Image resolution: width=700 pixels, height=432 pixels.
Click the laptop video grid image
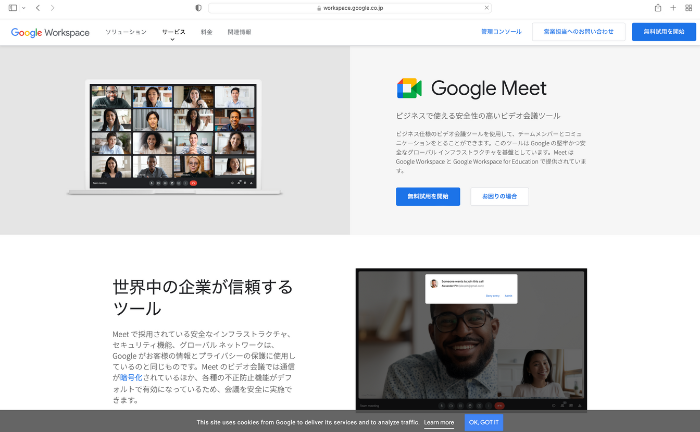tap(173, 136)
